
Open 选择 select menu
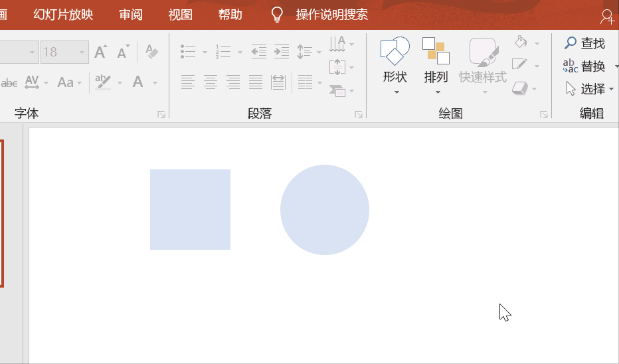click(x=589, y=89)
